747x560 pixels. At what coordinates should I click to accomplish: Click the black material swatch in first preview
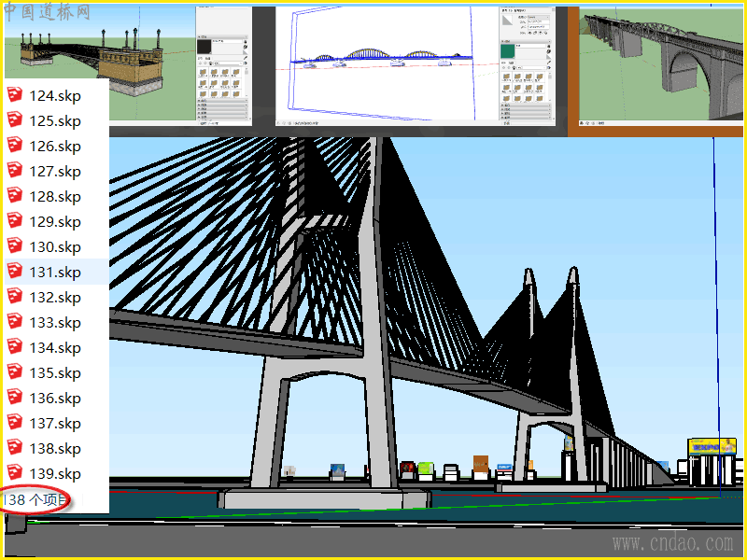click(204, 47)
